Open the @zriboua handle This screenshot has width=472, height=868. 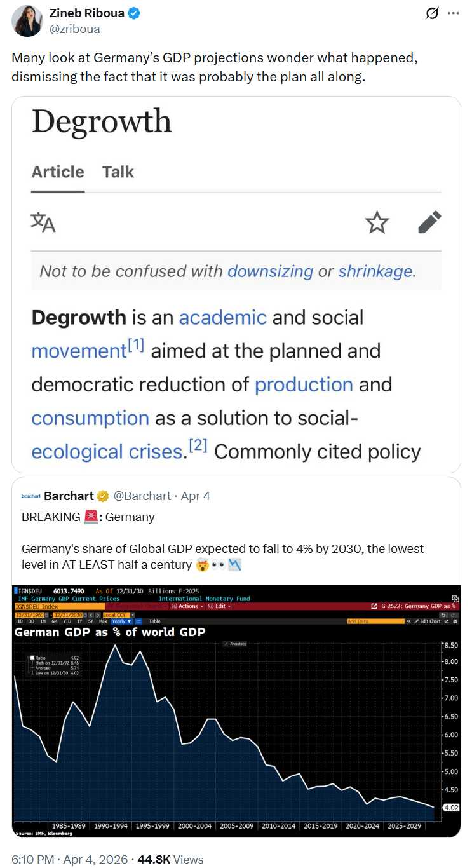tap(74, 29)
